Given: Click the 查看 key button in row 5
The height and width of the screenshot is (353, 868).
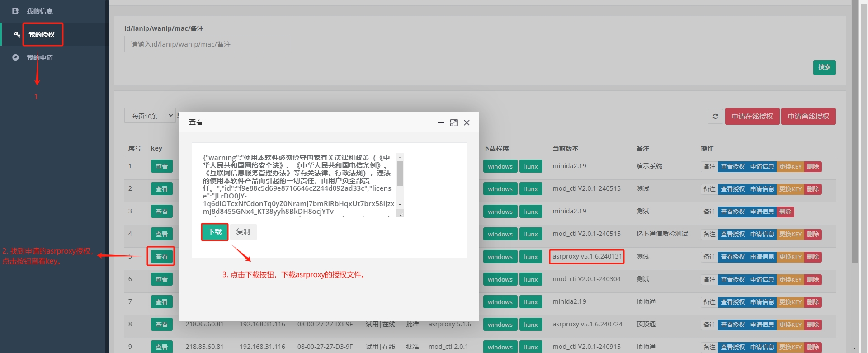Looking at the screenshot, I should (x=161, y=257).
